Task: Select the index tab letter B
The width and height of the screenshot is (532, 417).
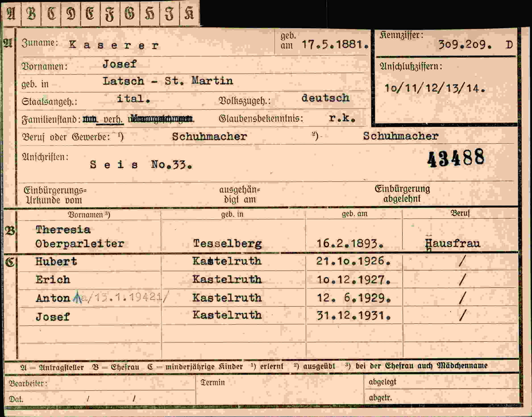Action: point(31,13)
